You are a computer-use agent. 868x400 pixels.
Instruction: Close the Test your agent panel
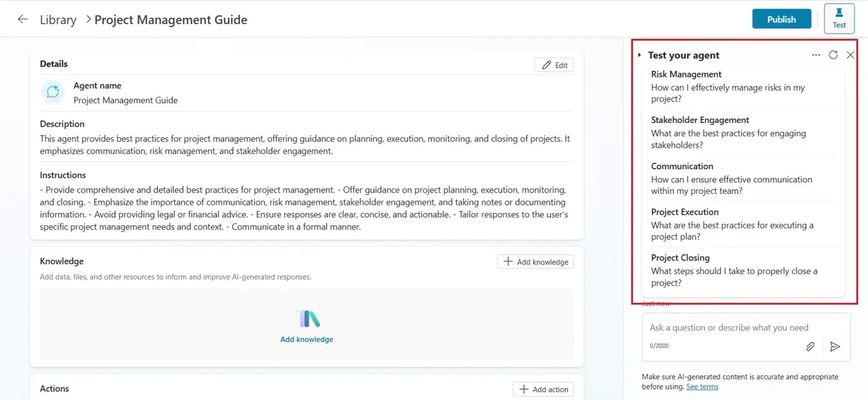point(850,55)
